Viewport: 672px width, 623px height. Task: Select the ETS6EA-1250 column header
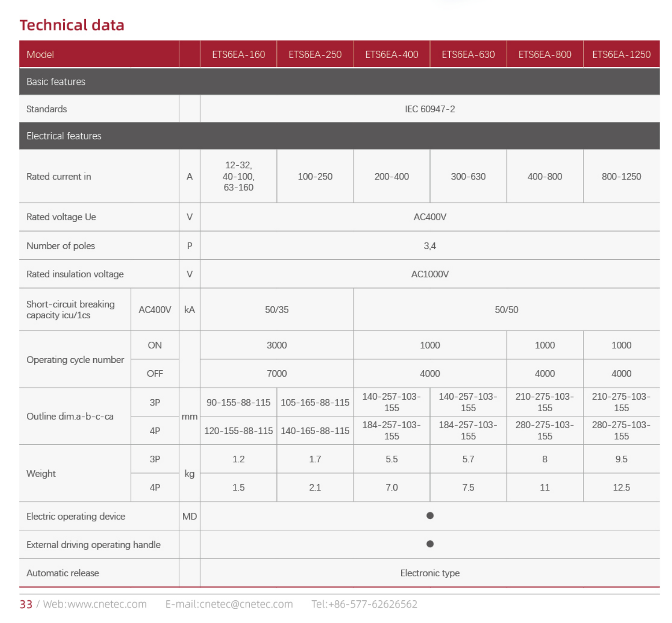coord(621,54)
